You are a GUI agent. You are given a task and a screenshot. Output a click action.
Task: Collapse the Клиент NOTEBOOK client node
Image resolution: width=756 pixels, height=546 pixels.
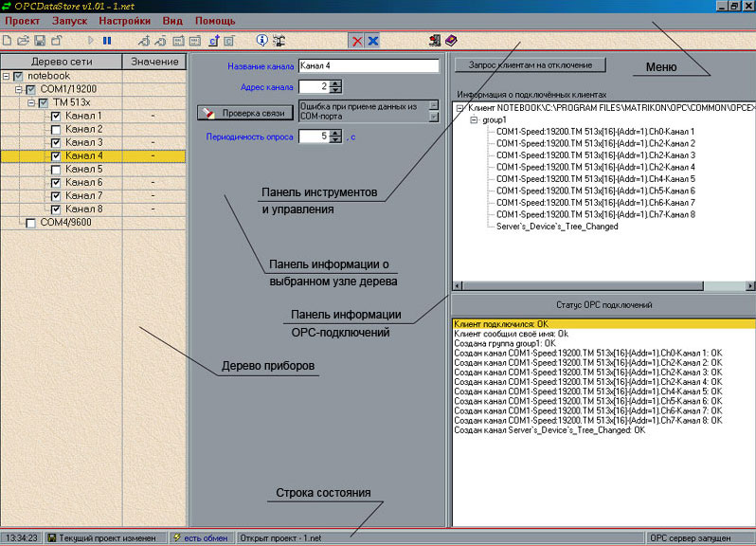pos(460,108)
